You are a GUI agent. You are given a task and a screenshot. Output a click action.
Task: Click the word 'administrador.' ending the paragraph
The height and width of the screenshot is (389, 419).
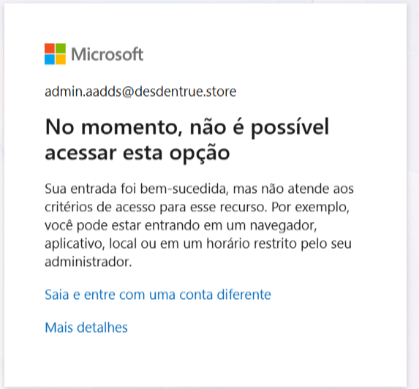(88, 262)
